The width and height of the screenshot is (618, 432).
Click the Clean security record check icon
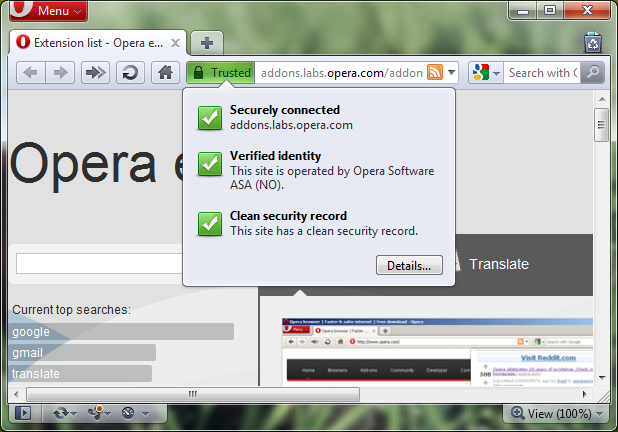(210, 224)
